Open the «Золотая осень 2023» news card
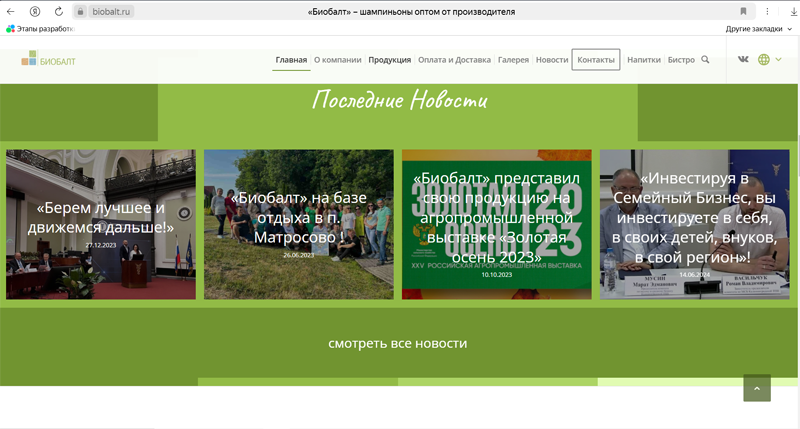The width and height of the screenshot is (800, 429). coord(497,224)
